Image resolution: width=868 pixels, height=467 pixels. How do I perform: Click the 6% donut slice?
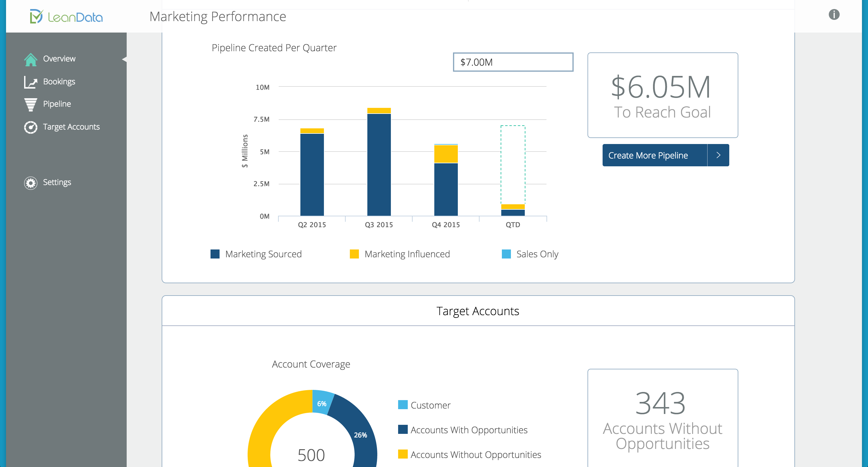pos(322,403)
